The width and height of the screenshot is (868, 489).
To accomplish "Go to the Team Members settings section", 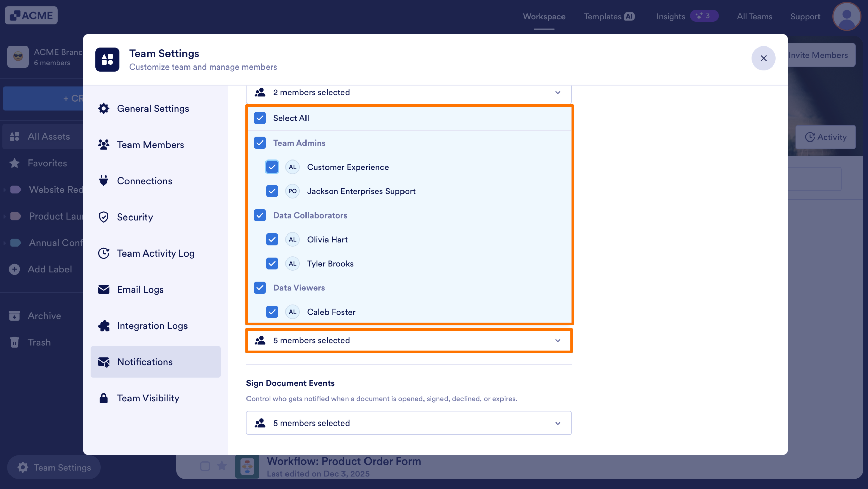I will coord(156,145).
